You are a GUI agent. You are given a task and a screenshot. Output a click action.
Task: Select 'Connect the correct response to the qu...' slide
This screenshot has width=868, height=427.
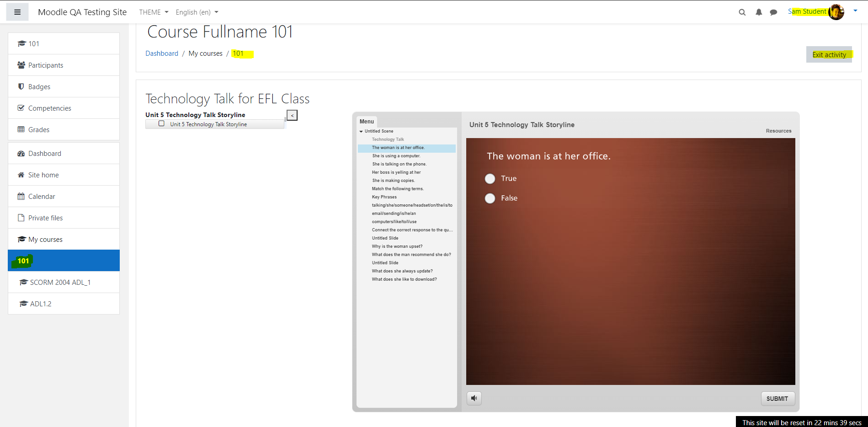(x=412, y=230)
